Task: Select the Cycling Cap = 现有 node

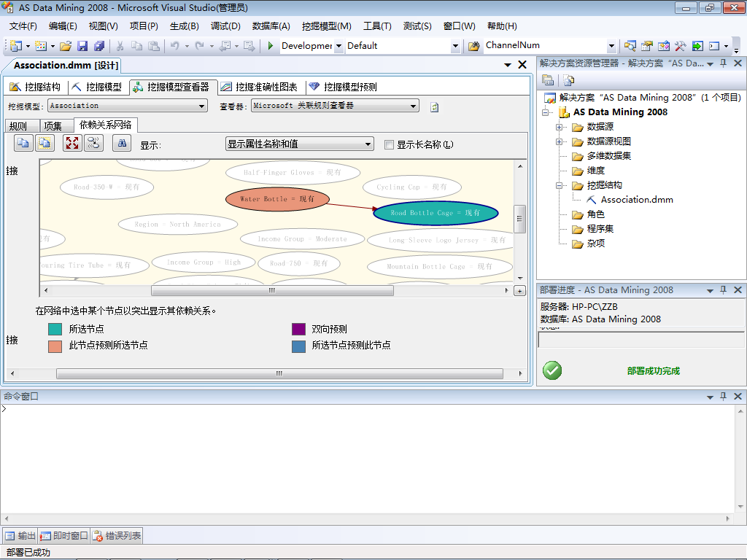Action: pos(412,187)
